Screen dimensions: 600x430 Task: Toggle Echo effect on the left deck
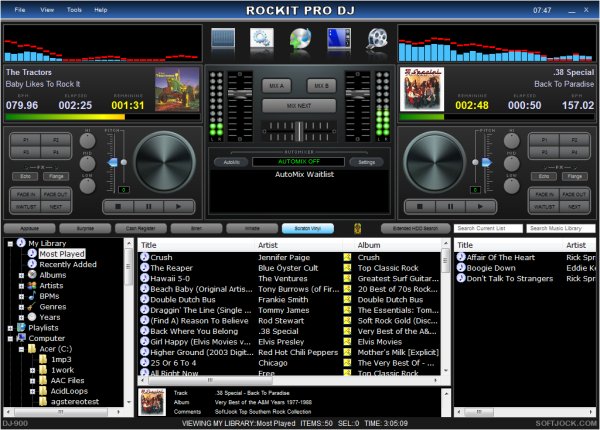pyautogui.click(x=25, y=176)
